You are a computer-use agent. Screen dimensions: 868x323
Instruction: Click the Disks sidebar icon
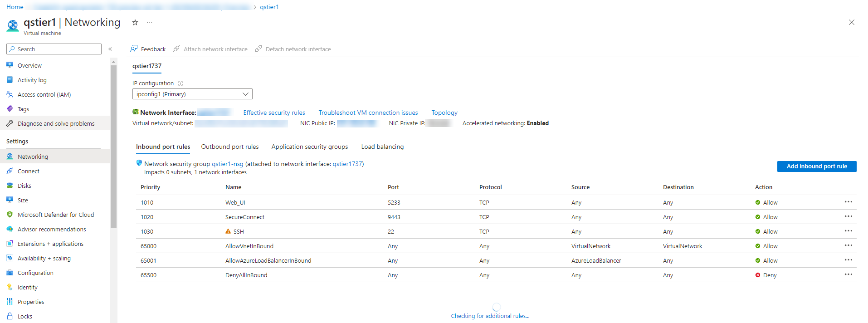[x=10, y=186]
